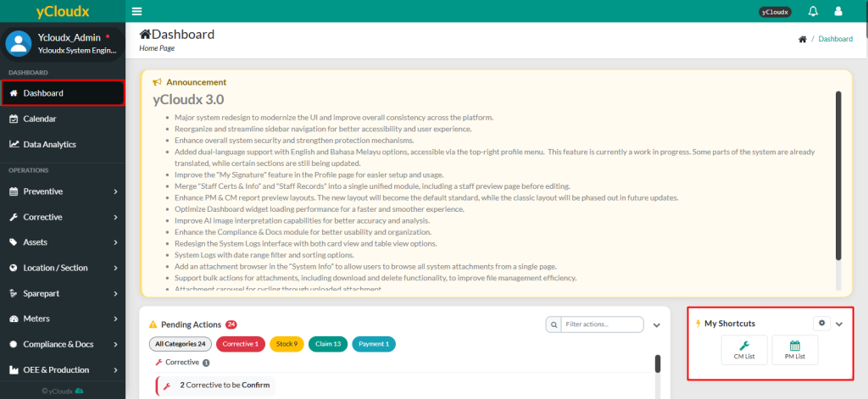Image resolution: width=868 pixels, height=399 pixels.
Task: Click the Compliance & Docs icon
Action: point(14,344)
